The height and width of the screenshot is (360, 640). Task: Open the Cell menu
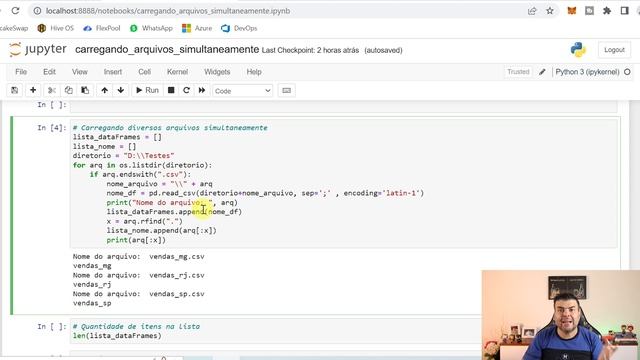144,72
